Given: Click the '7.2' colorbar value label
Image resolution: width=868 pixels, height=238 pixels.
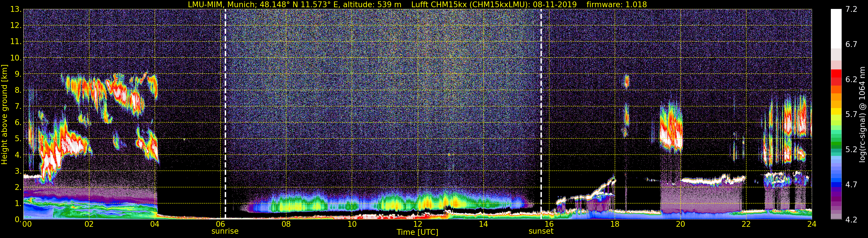Looking at the screenshot, I should pos(851,10).
